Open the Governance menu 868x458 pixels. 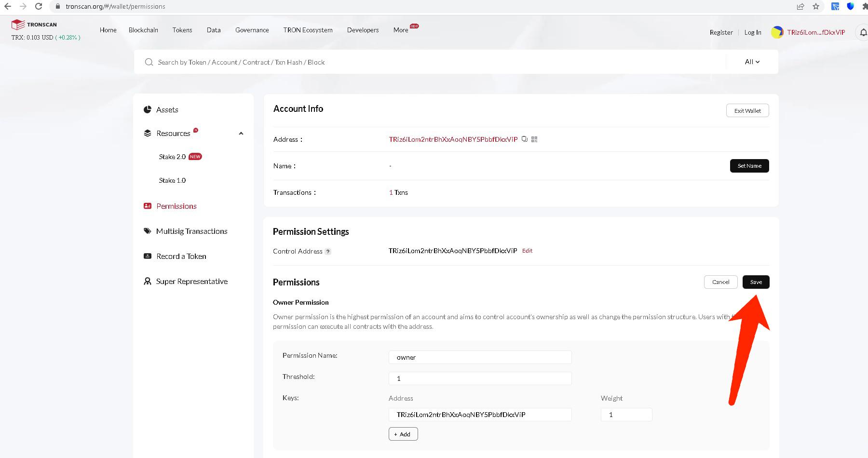(252, 30)
